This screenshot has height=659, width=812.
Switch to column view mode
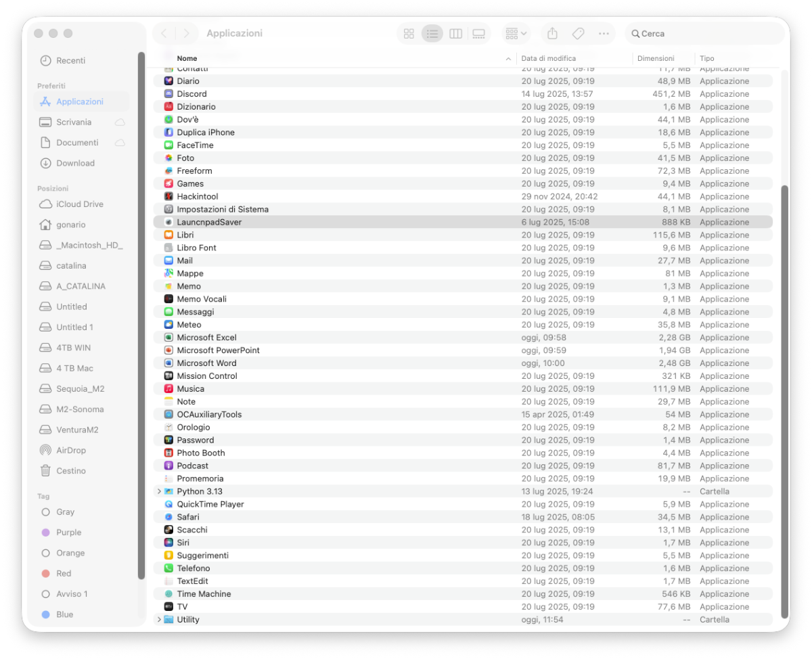[455, 33]
